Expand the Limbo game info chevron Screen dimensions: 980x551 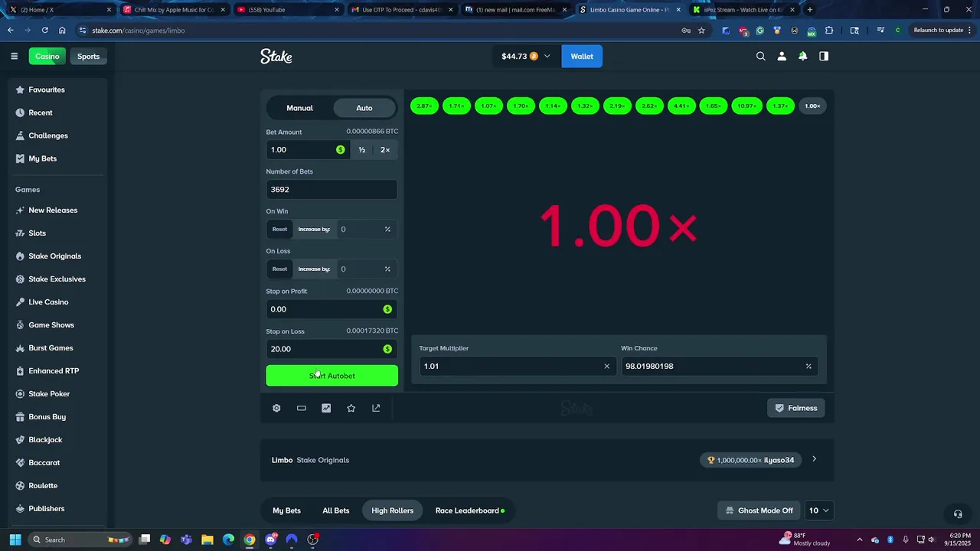(x=814, y=459)
